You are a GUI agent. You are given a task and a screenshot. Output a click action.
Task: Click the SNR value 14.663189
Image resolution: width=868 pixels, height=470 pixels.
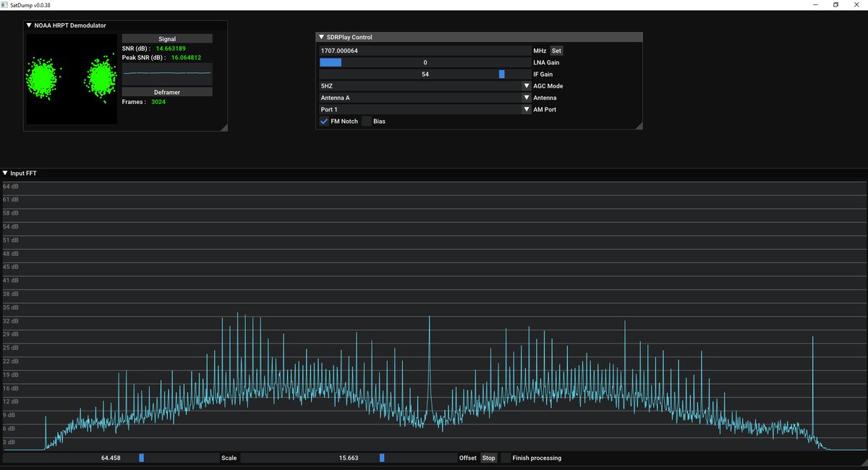[171, 48]
